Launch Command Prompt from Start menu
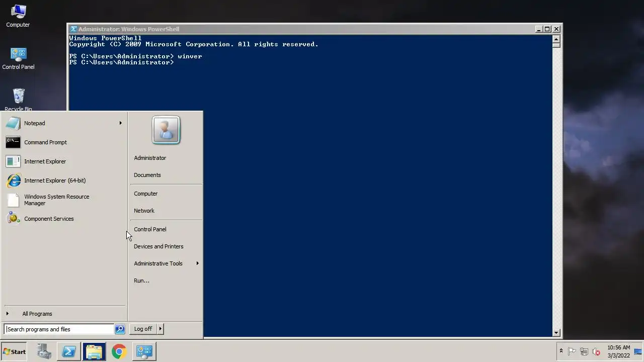644x362 pixels. tap(64, 142)
